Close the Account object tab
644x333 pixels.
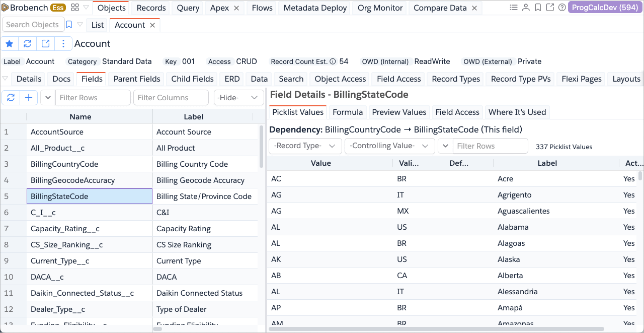pyautogui.click(x=152, y=25)
